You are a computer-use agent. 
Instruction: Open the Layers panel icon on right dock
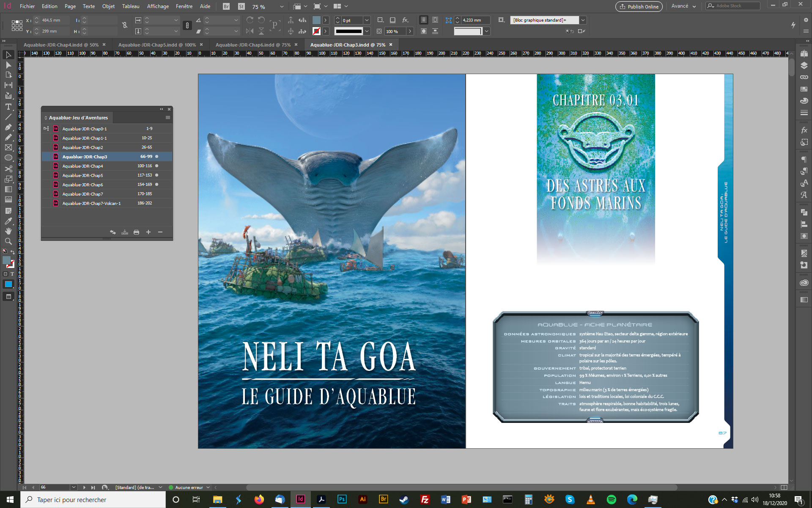coord(804,65)
